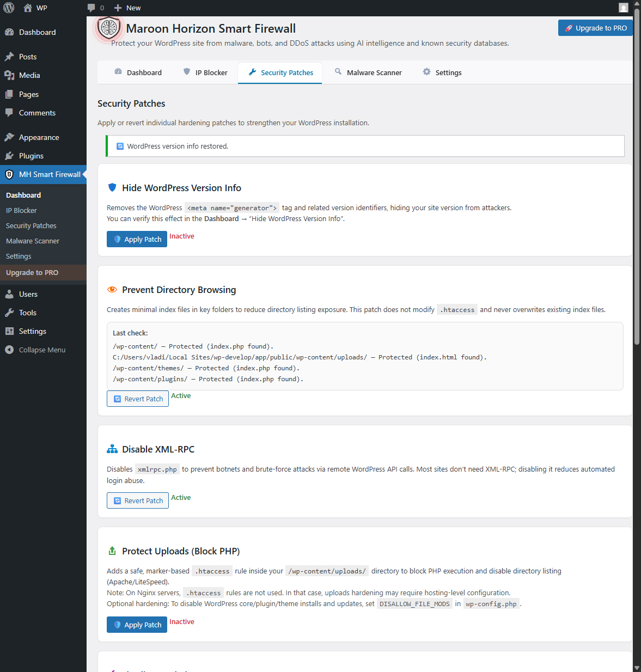Click the network icon beside Disable XML-RPC
The image size is (641, 672).
112,449
